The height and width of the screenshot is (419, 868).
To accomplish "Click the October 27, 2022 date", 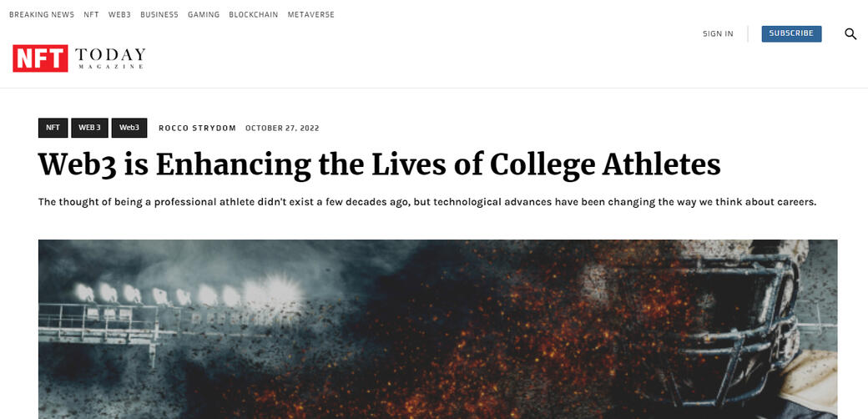I will click(282, 129).
